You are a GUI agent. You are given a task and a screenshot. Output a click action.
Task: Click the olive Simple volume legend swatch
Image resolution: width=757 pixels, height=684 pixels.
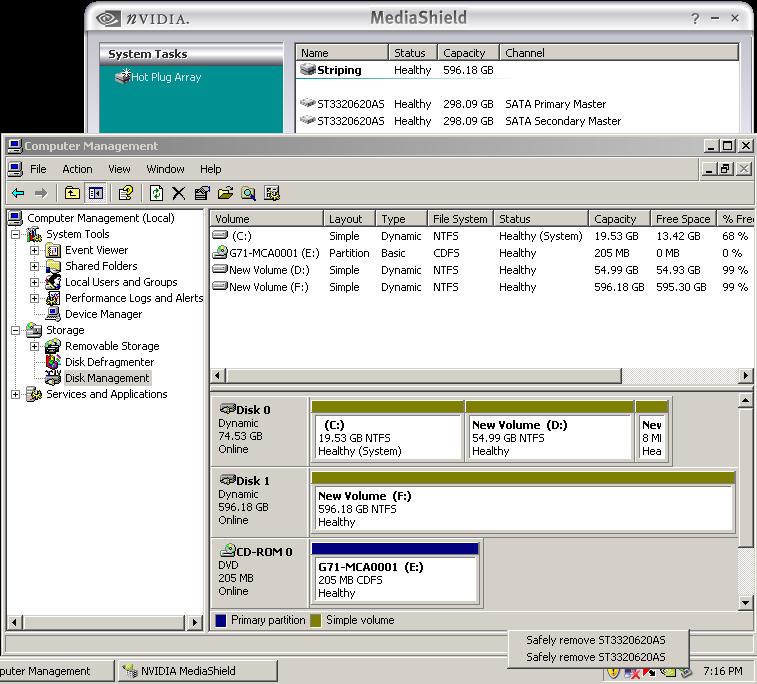click(316, 620)
